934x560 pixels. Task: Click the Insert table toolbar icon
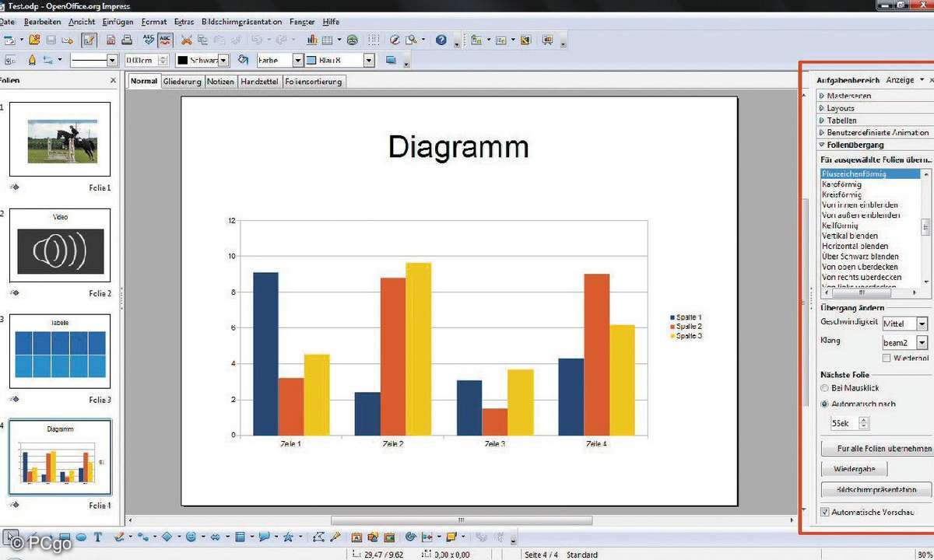[x=327, y=40]
